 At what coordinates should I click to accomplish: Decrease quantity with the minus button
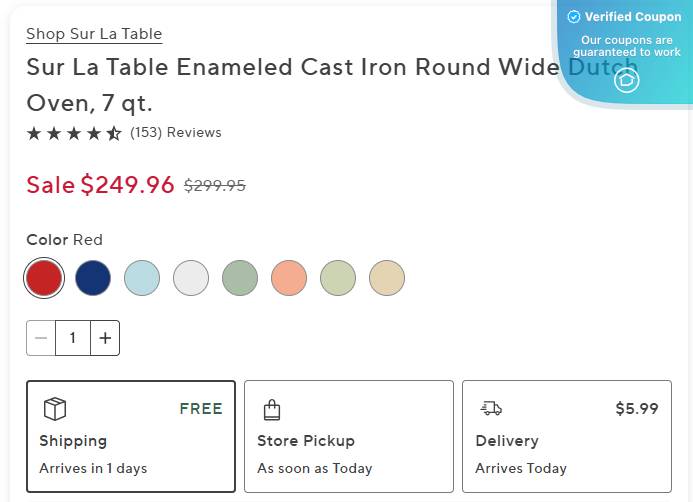click(x=41, y=338)
